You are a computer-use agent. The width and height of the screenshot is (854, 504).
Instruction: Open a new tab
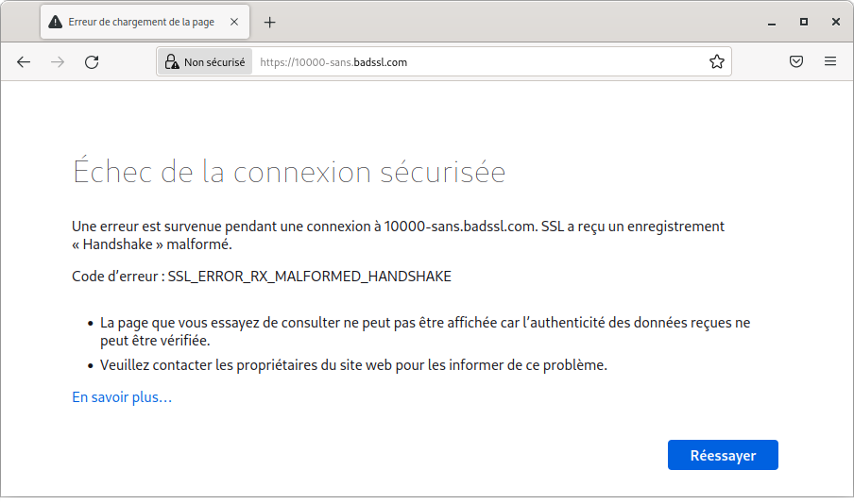point(270,22)
